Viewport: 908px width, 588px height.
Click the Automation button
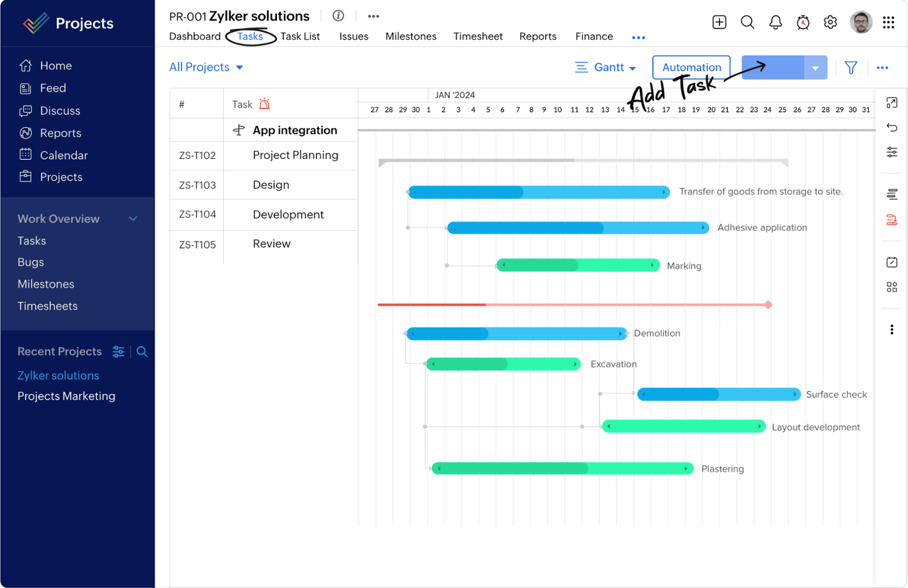click(691, 68)
